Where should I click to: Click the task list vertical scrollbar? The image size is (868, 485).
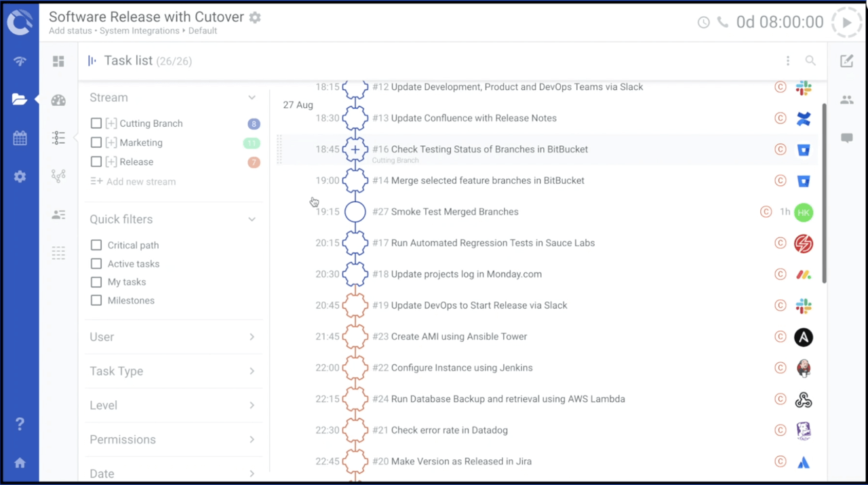[x=823, y=190]
